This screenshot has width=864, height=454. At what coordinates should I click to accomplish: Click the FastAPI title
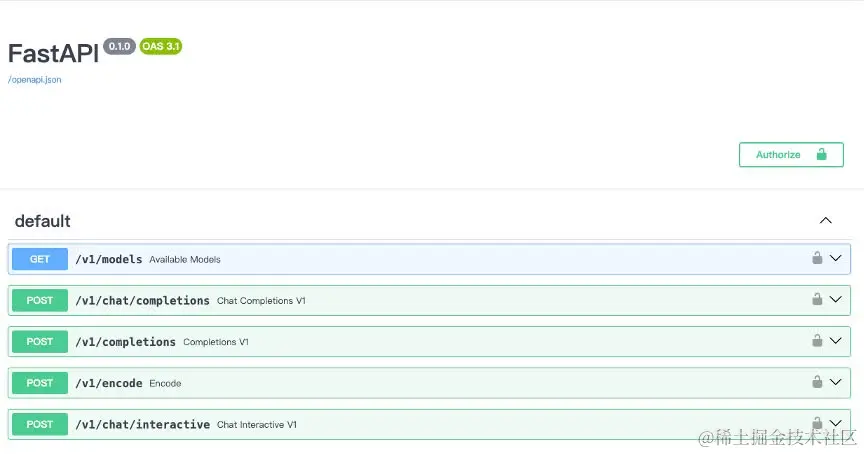[x=53, y=53]
